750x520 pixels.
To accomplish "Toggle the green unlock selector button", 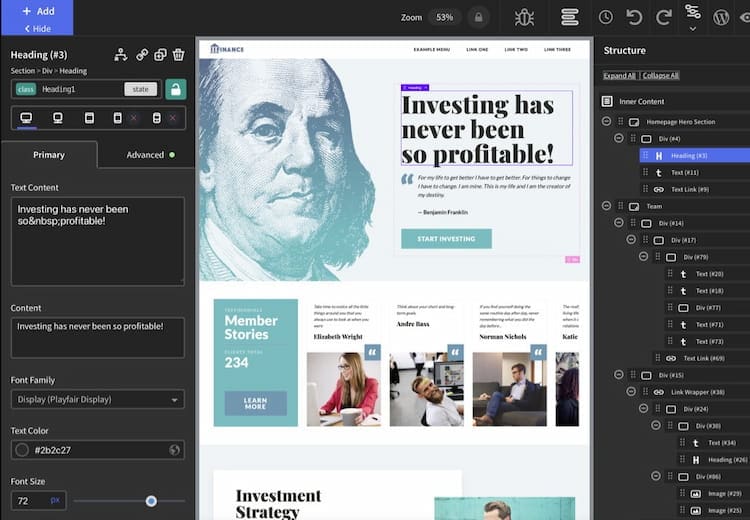I will point(176,89).
